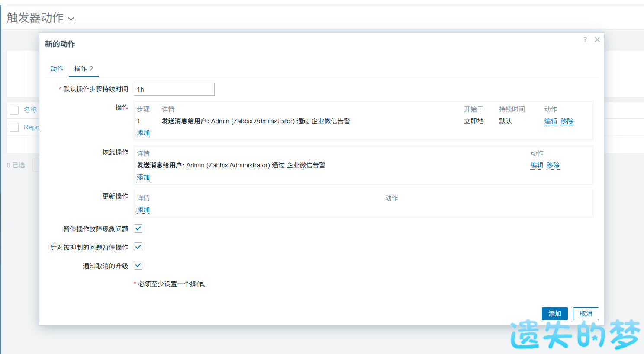
Task: Click the recovery operation detail text
Action: click(x=231, y=165)
